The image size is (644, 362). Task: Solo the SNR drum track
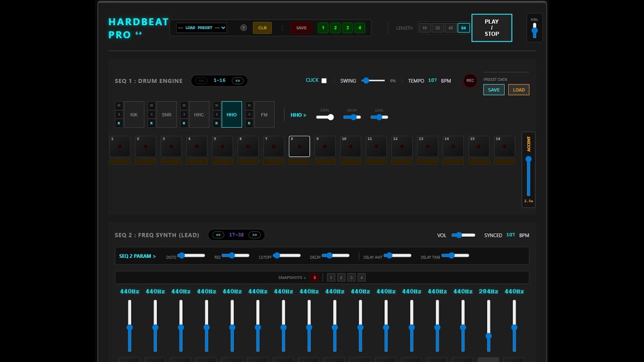151,115
